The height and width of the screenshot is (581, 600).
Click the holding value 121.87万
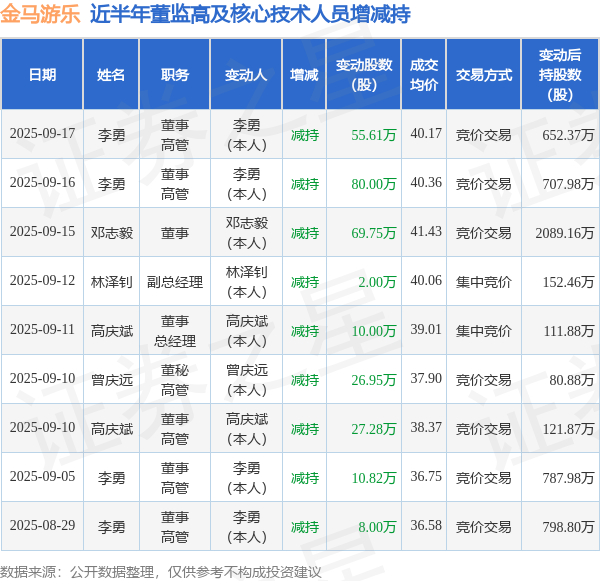pyautogui.click(x=569, y=429)
